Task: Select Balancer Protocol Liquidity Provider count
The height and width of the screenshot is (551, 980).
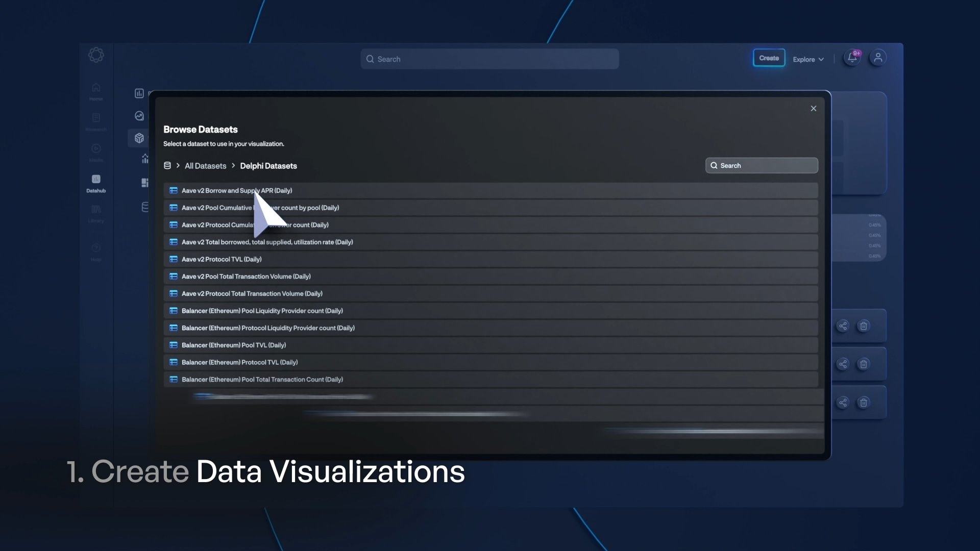Action: (491, 328)
